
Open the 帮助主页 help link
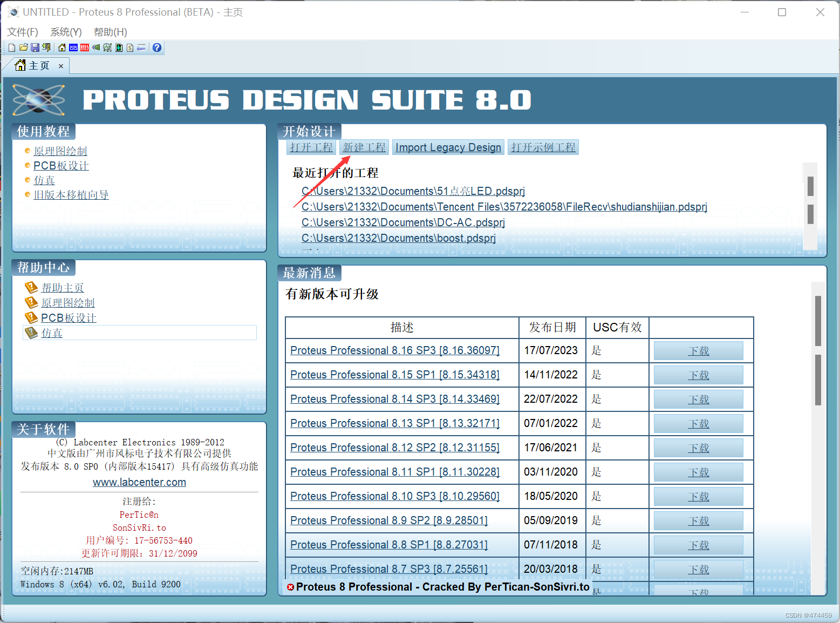click(x=63, y=288)
